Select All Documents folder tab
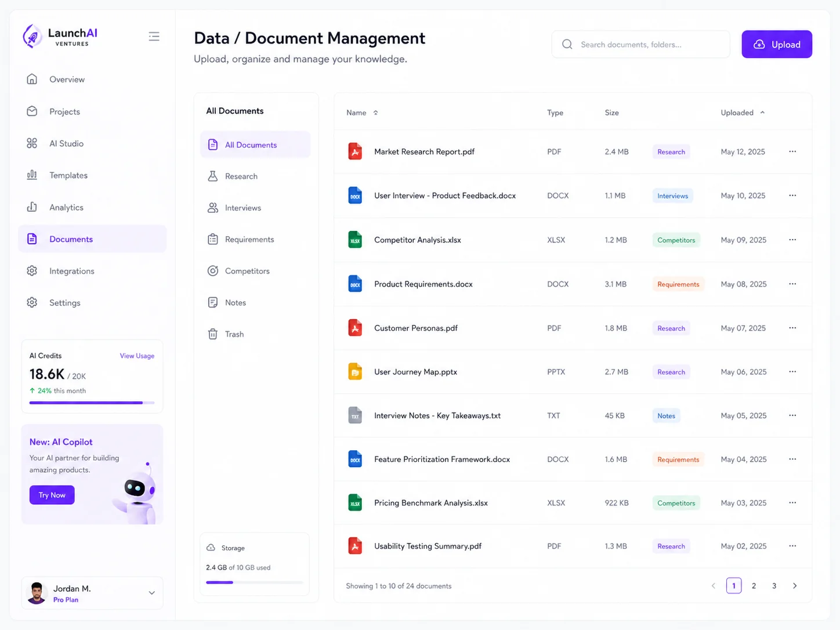Image resolution: width=840 pixels, height=630 pixels. click(255, 144)
